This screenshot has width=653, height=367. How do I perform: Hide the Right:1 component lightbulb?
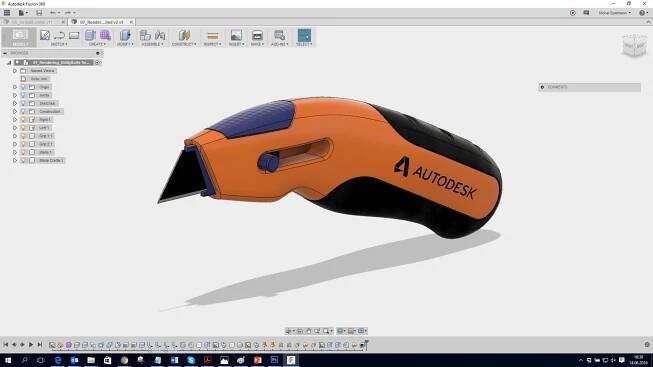pos(23,120)
